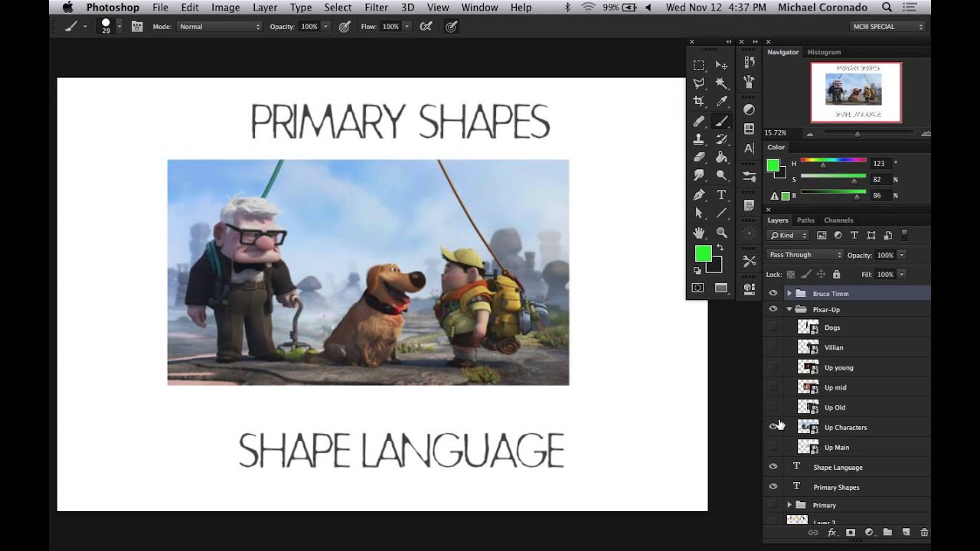Select the Zoom magnifier tool
This screenshot has height=551, width=980.
point(721,233)
